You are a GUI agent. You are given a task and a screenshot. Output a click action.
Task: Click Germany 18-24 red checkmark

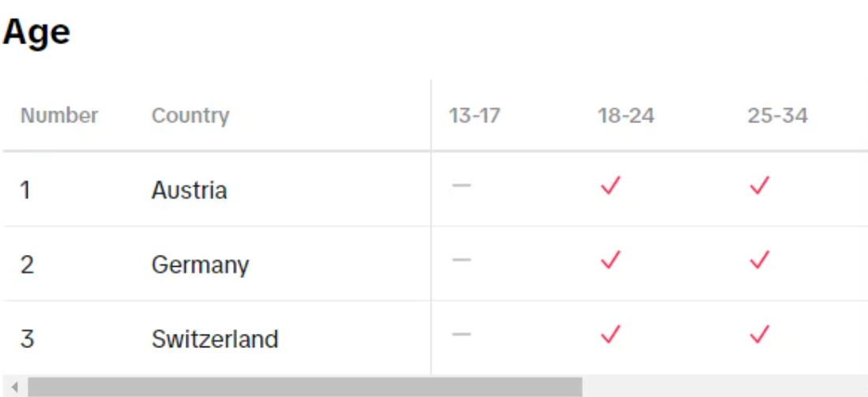click(x=611, y=260)
